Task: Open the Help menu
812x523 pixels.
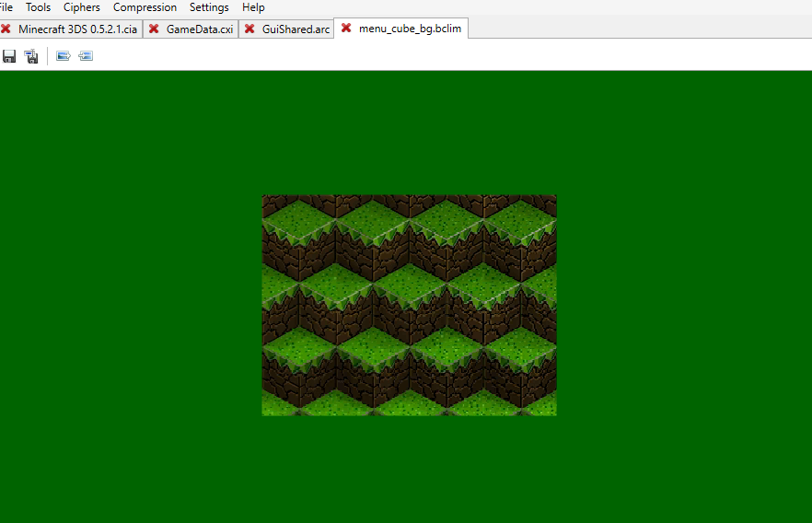Action: pos(253,7)
